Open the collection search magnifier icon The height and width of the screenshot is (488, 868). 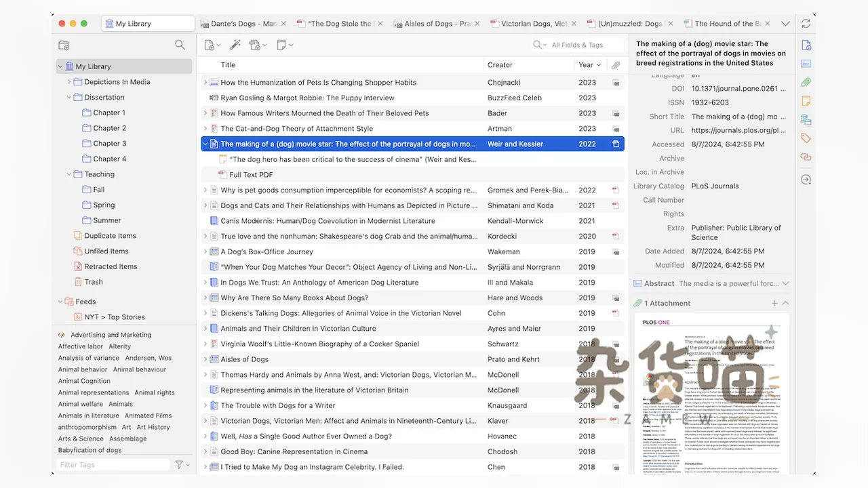pos(180,45)
